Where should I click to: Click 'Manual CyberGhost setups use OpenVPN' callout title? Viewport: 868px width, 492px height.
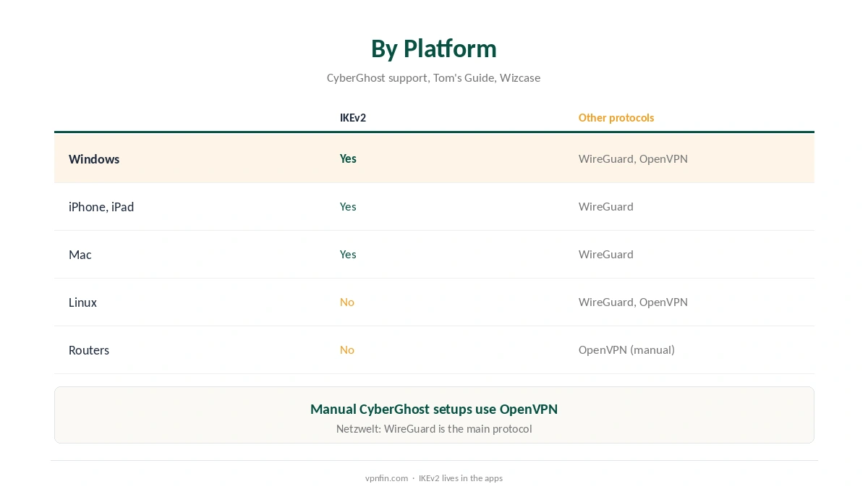pyautogui.click(x=434, y=409)
